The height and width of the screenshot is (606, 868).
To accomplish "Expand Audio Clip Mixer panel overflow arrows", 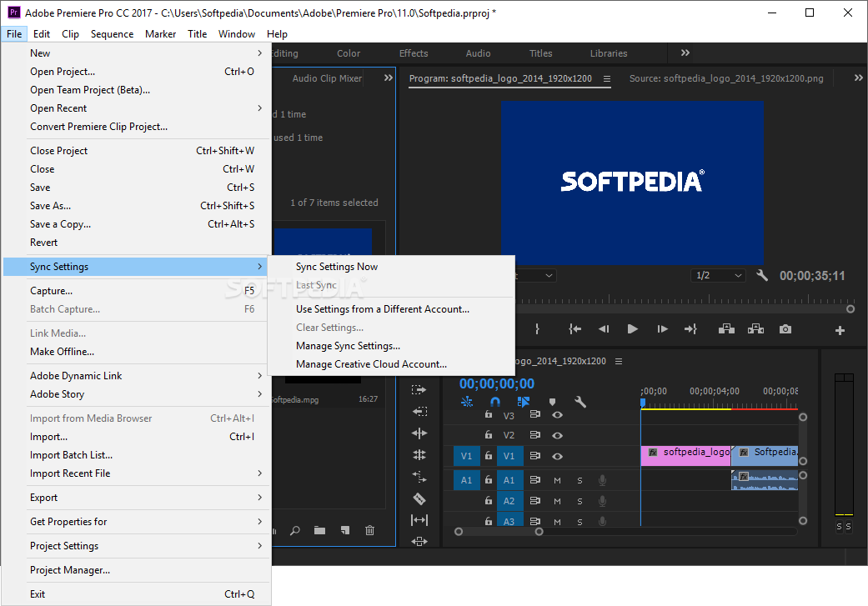I will point(389,78).
